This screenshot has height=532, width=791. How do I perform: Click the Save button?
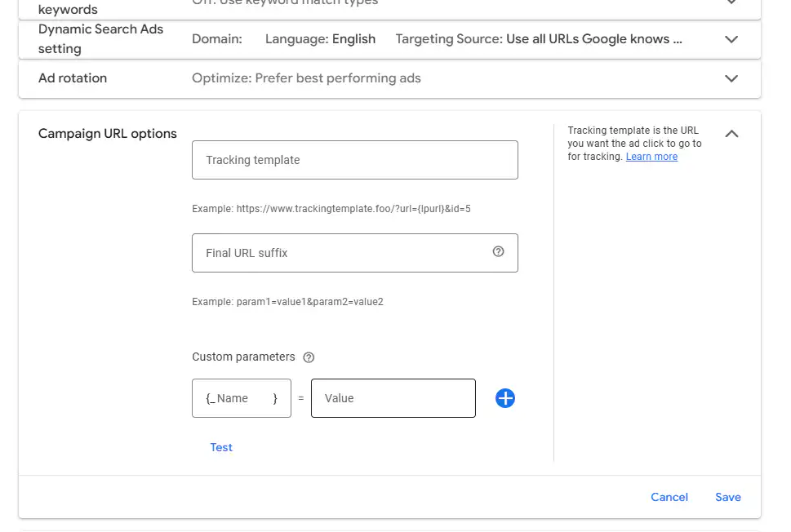click(x=728, y=497)
